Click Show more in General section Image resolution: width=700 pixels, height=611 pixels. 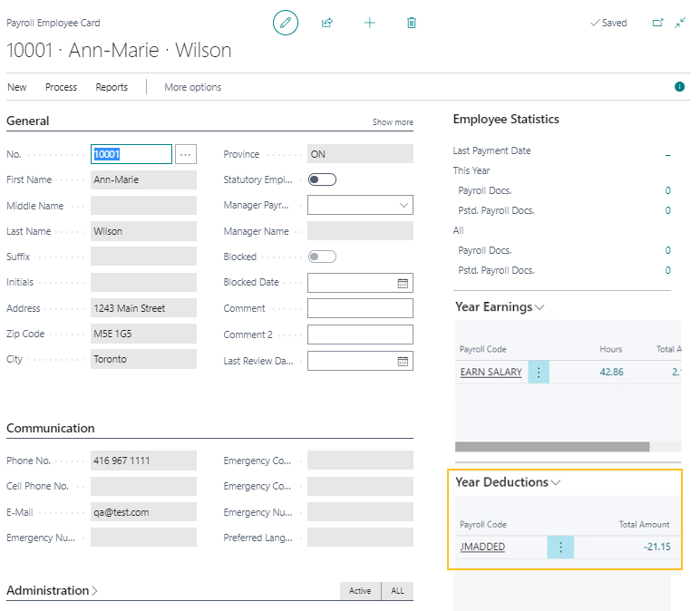pos(393,122)
